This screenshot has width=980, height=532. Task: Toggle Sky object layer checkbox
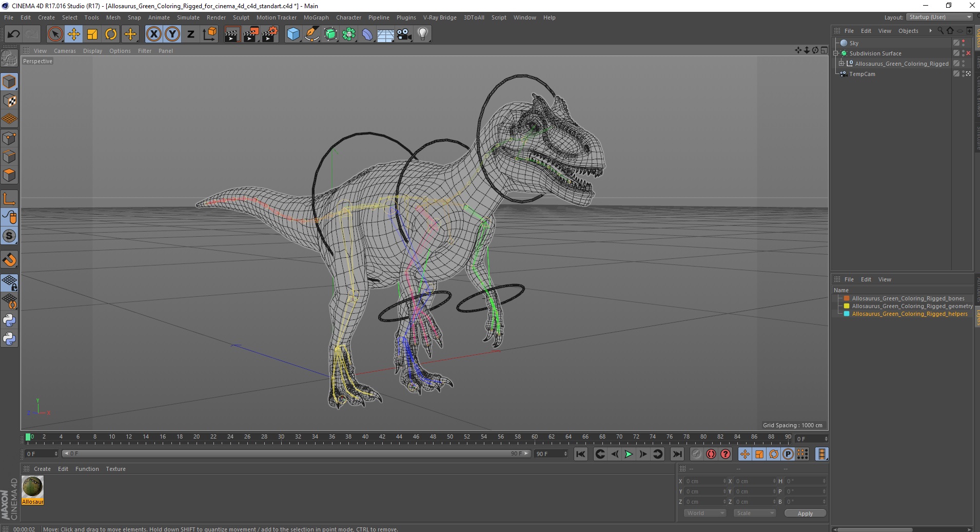[x=956, y=43]
